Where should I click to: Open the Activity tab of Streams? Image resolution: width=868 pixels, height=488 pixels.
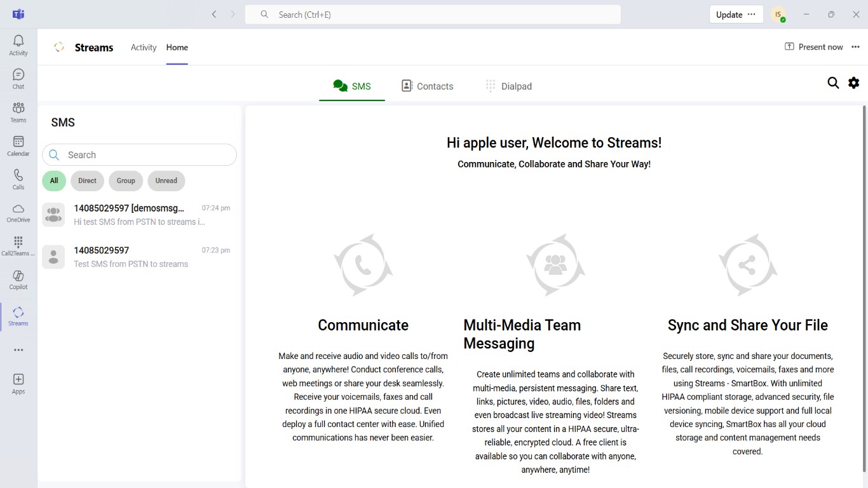pyautogui.click(x=144, y=48)
